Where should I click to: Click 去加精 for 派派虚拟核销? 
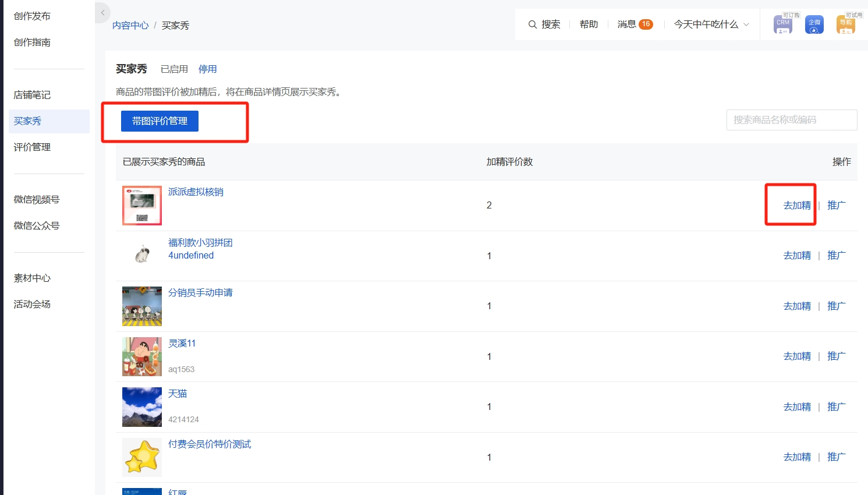point(797,205)
